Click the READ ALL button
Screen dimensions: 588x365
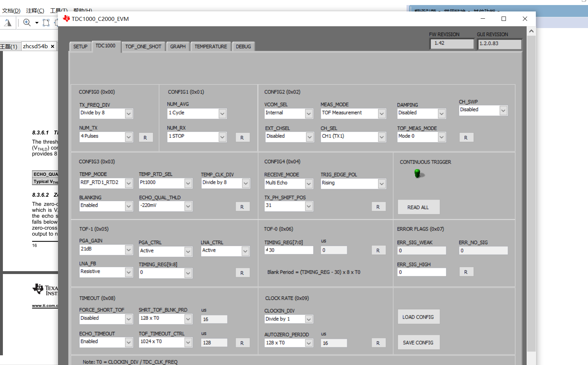[418, 207]
